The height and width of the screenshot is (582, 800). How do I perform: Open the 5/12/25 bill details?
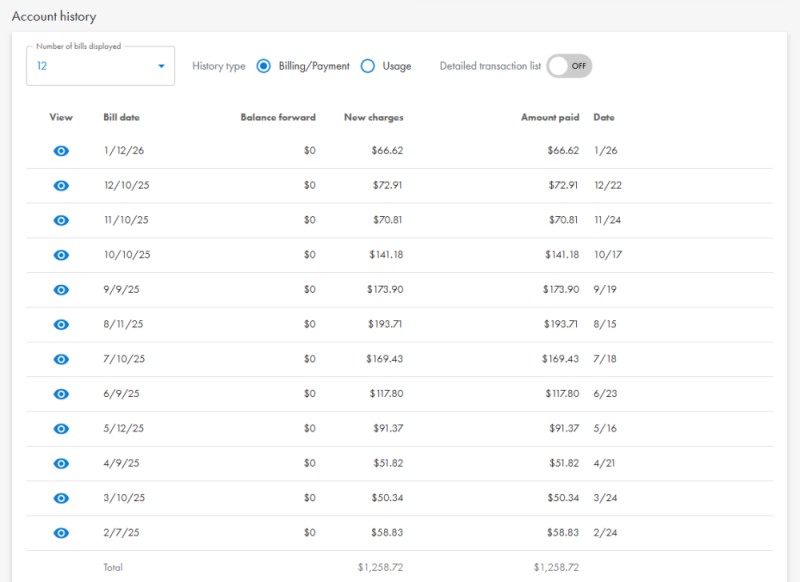(61, 428)
